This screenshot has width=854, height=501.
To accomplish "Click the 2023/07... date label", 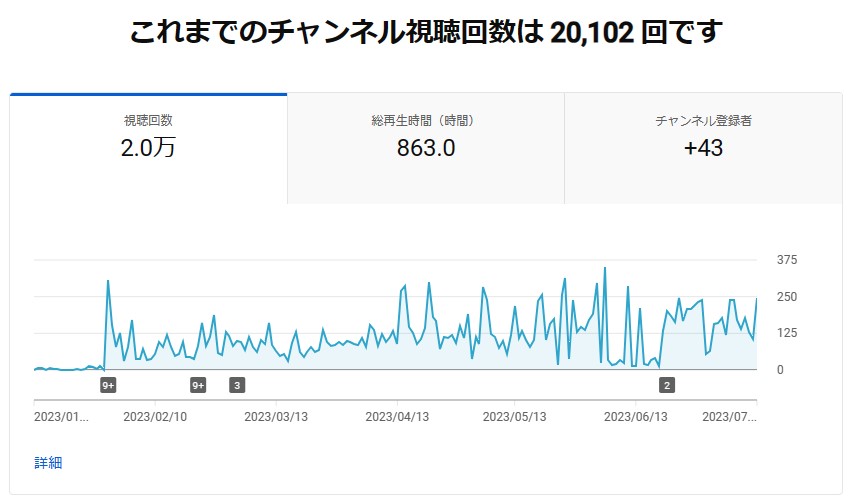I will pyautogui.click(x=729, y=417).
